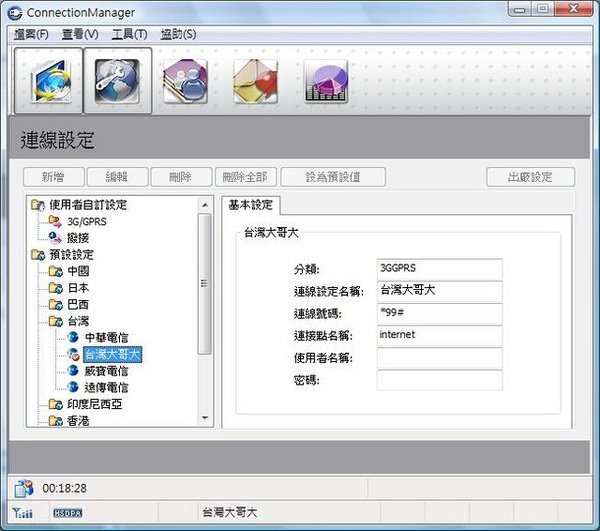The width and height of the screenshot is (600, 531).
Task: Open the 協助(S) menu
Action: point(178,34)
